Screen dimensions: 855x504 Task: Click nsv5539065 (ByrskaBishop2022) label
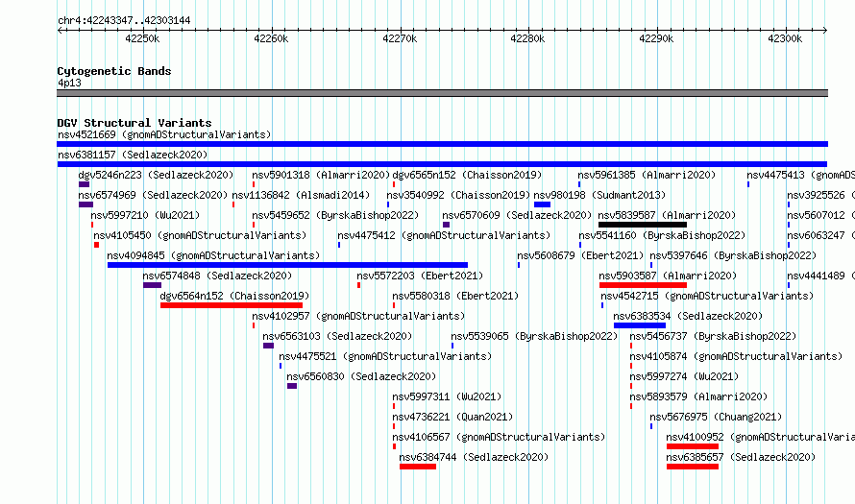[x=534, y=336]
